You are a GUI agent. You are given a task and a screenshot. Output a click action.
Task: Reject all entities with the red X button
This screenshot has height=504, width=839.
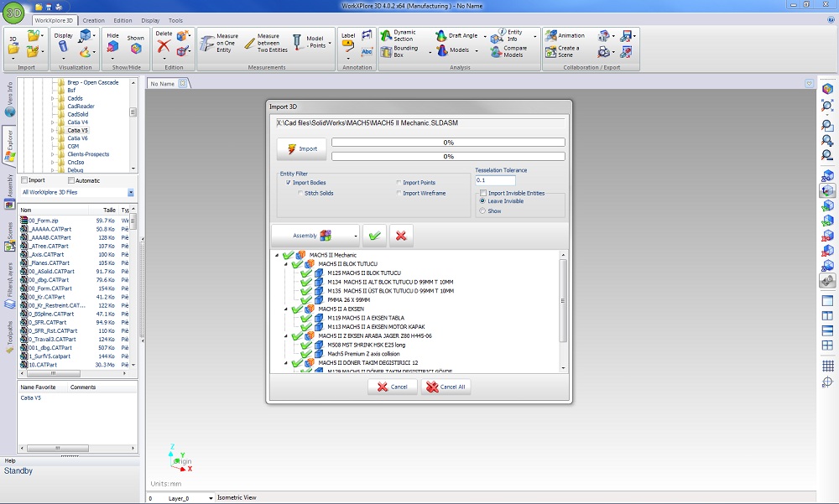pos(401,236)
